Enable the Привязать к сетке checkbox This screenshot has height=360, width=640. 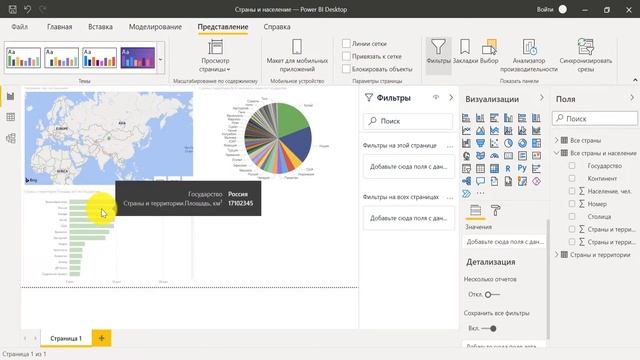[x=346, y=56]
